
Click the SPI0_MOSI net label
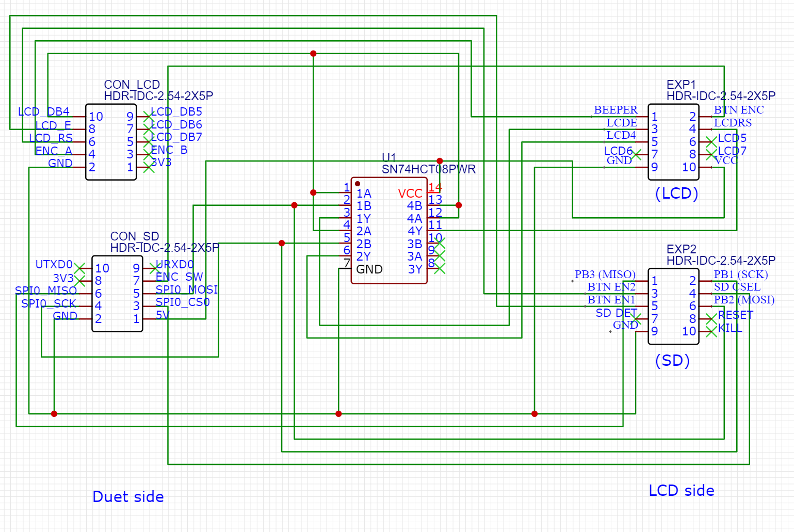pyautogui.click(x=187, y=290)
